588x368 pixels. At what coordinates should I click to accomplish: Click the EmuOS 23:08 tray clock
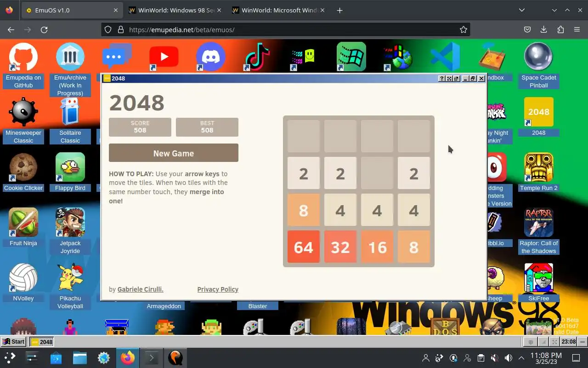click(x=569, y=342)
